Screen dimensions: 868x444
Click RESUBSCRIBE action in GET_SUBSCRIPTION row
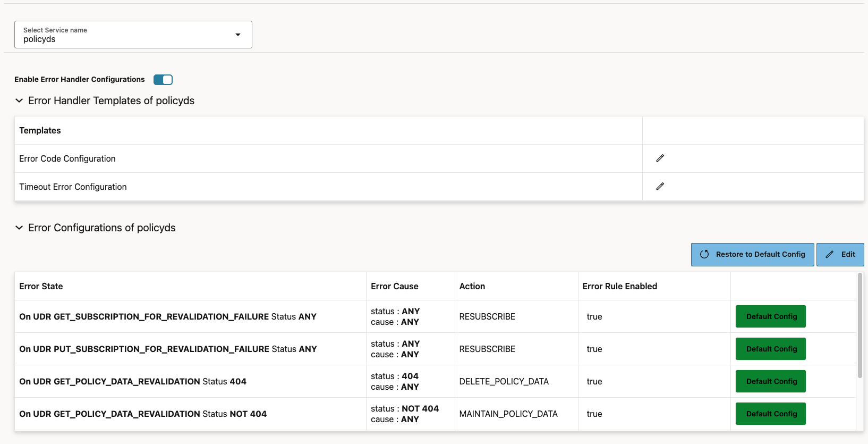point(487,316)
